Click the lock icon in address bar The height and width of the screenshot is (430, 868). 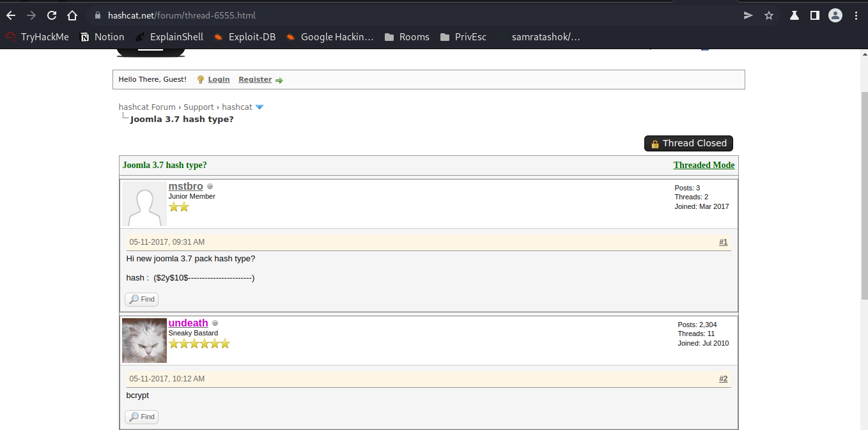click(x=98, y=15)
